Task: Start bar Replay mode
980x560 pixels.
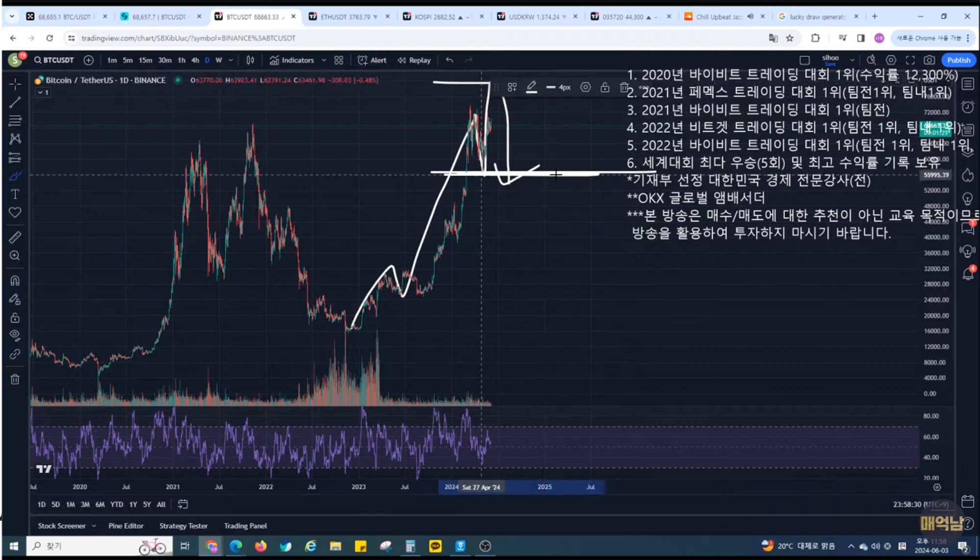Action: point(414,60)
